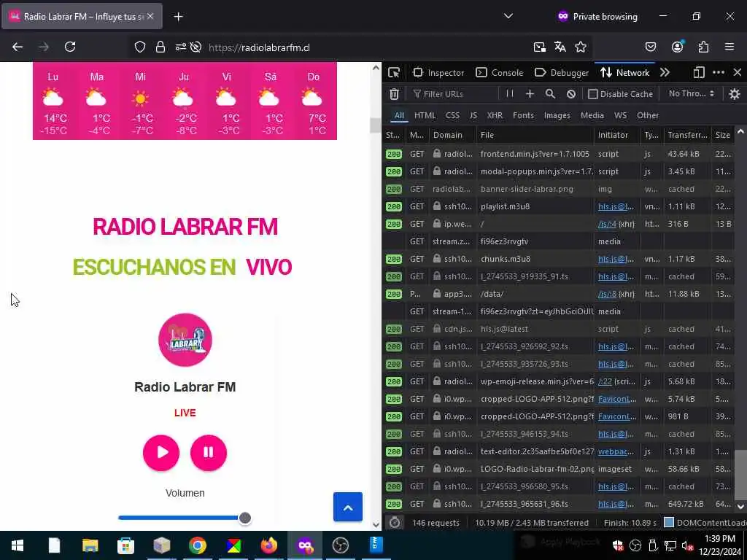Select the hls.js@latest request row
747x560 pixels.
coord(558,329)
